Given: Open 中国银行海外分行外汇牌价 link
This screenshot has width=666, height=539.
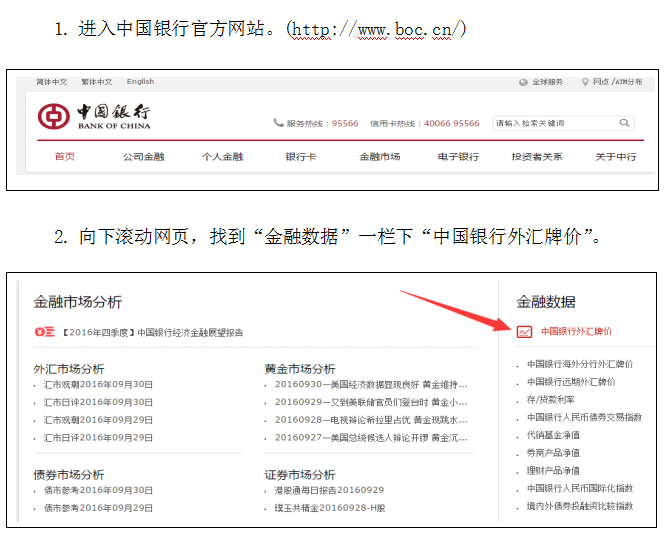Looking at the screenshot, I should tap(580, 364).
